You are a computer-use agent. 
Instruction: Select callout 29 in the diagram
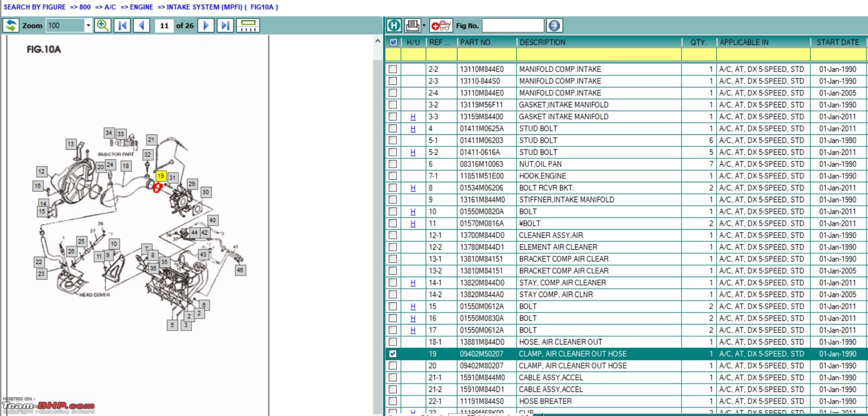coord(192,184)
